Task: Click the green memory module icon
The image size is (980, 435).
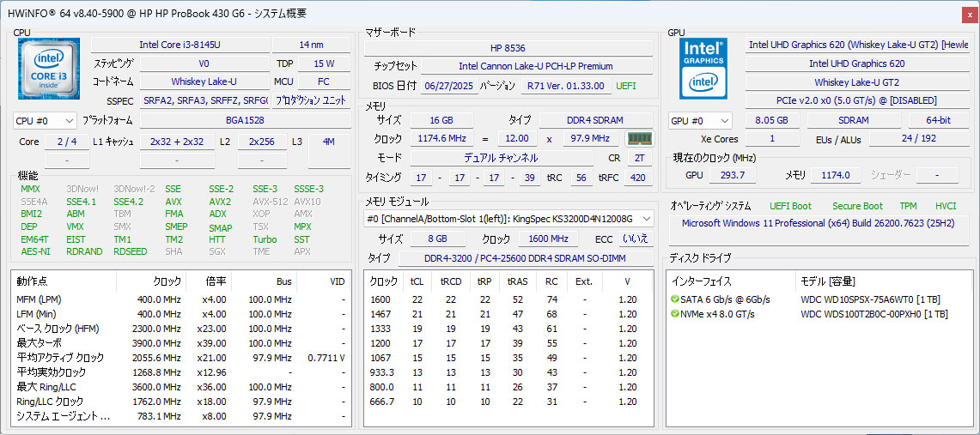Action: (x=636, y=138)
